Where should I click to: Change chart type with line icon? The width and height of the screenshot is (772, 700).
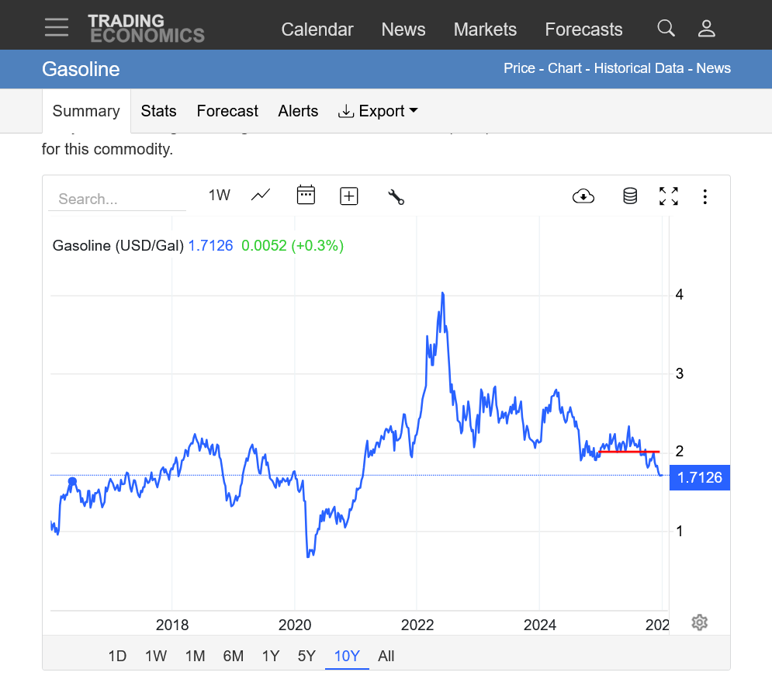click(261, 196)
